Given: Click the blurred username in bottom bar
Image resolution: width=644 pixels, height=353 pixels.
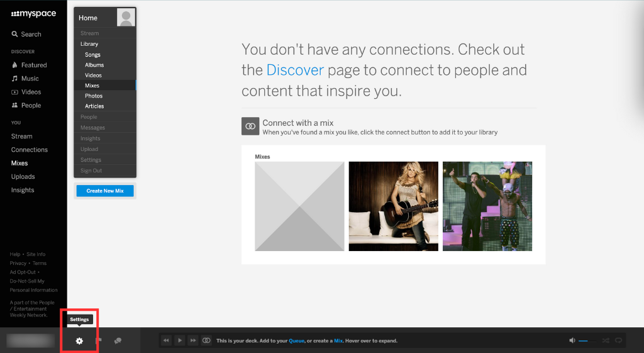Looking at the screenshot, I should pos(31,340).
